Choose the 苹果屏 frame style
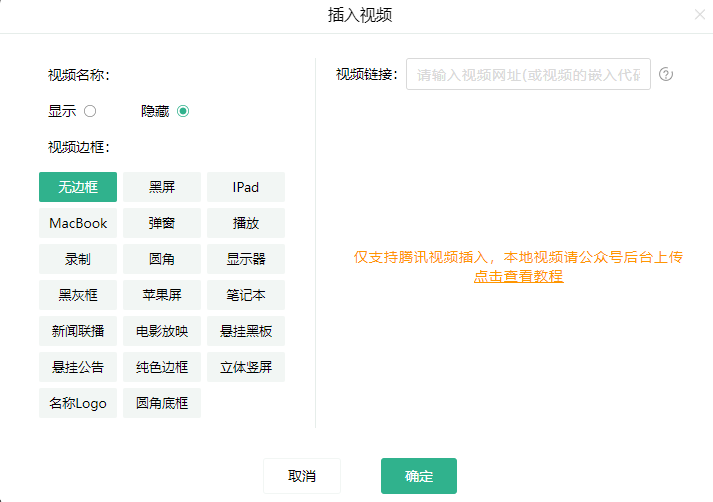Screen dimensions: 713x502 click(162, 295)
